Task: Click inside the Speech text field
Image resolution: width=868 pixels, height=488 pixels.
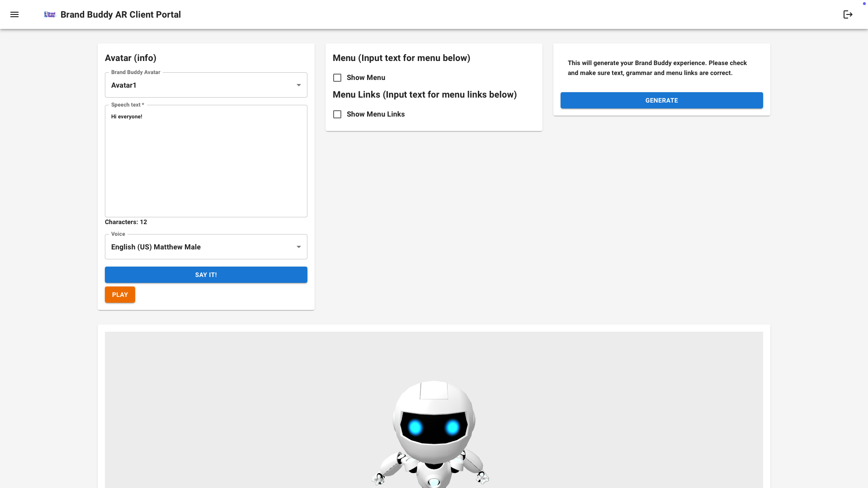Action: pos(206,163)
